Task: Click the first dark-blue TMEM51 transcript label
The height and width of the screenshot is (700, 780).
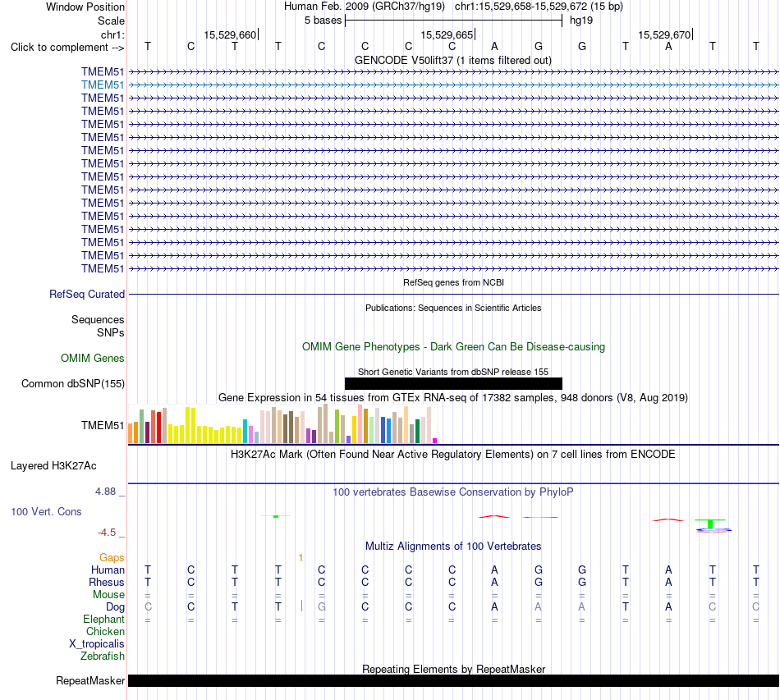Action: coord(103,71)
